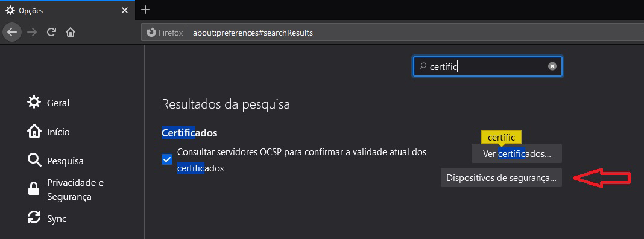Uncheck the OCSP server query checkbox
The width and height of the screenshot is (644, 239).
[167, 159]
